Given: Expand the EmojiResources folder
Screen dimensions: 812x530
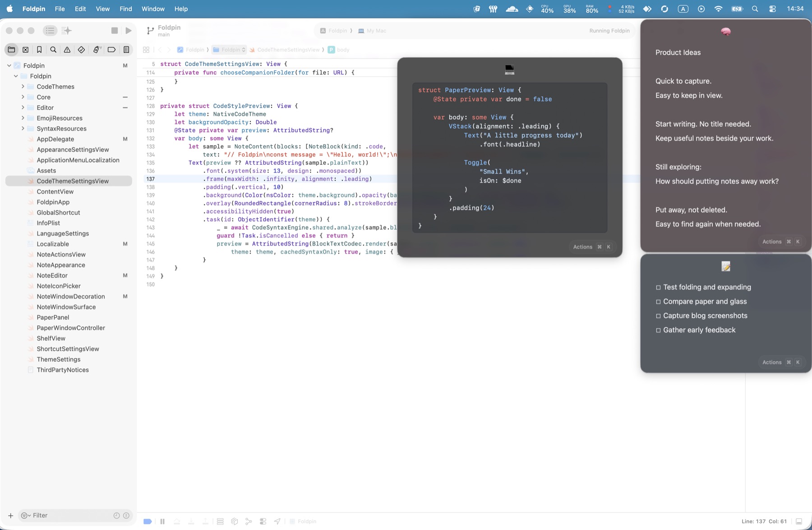Looking at the screenshot, I should (x=23, y=118).
